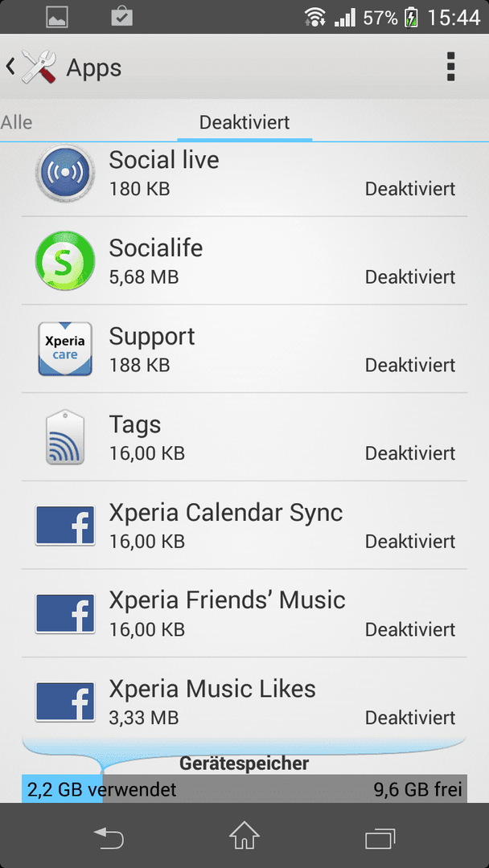
Task: Tap the Tags NFC icon
Action: click(65, 436)
